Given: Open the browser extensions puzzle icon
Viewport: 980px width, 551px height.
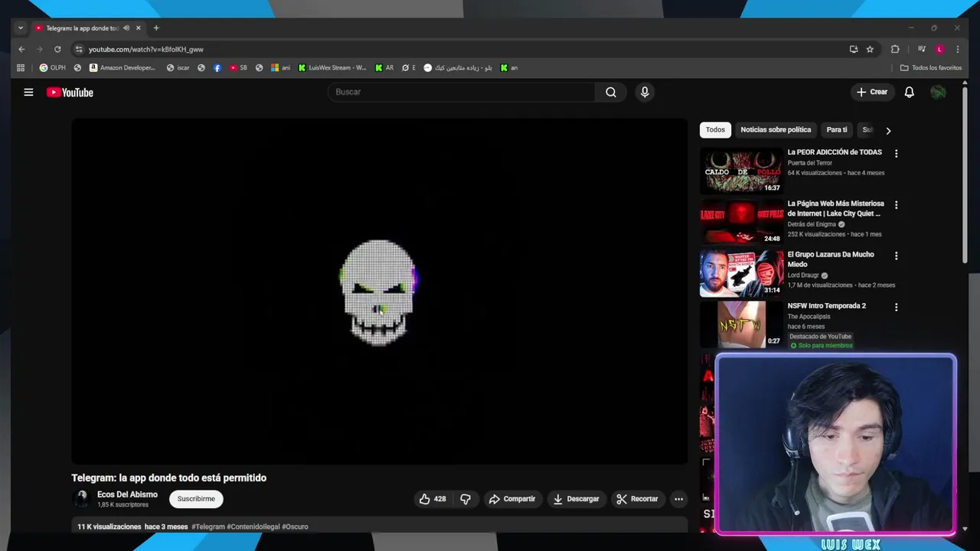Looking at the screenshot, I should pyautogui.click(x=895, y=49).
